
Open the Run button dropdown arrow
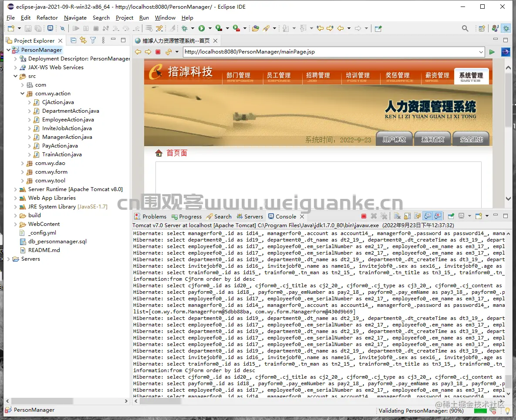(210, 29)
